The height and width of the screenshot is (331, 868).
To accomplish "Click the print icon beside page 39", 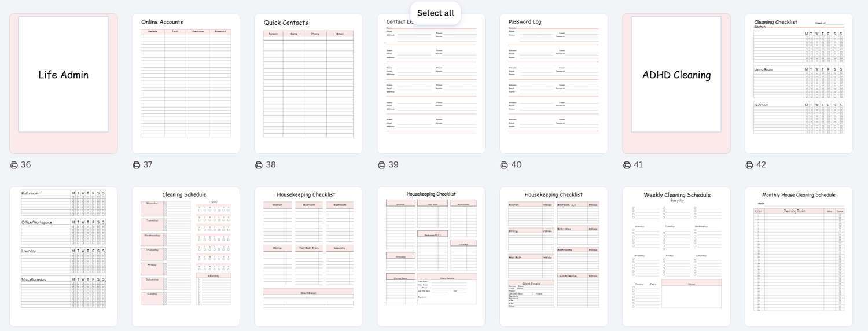I will pyautogui.click(x=381, y=165).
